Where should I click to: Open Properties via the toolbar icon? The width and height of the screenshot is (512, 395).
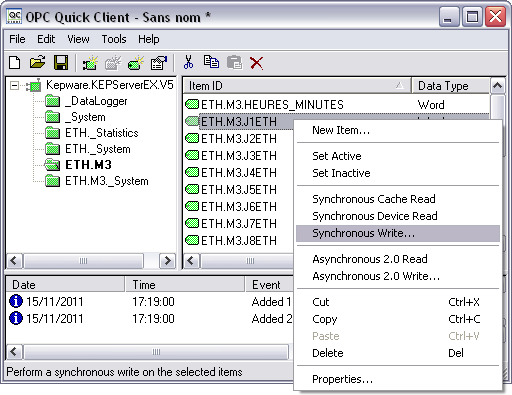[159, 63]
